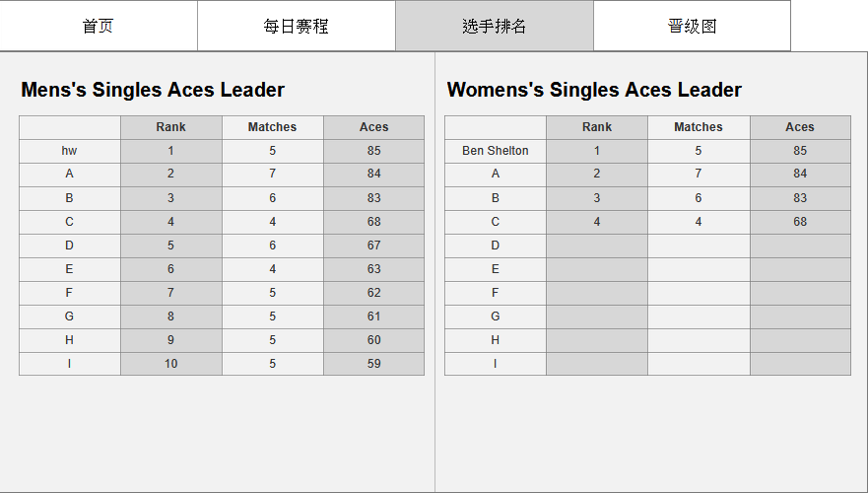Click Matches header in Mens's Singles table
The image size is (868, 493).
[x=273, y=127]
